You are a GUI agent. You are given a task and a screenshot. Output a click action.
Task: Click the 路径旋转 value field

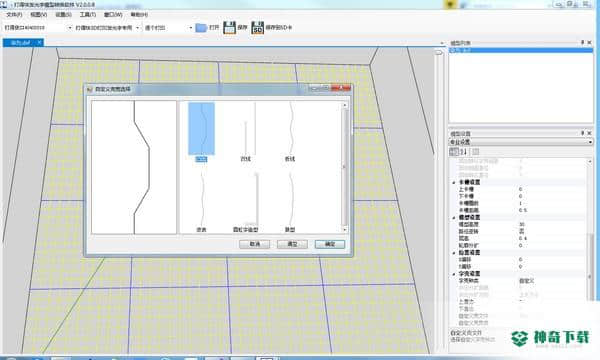[x=551, y=231]
